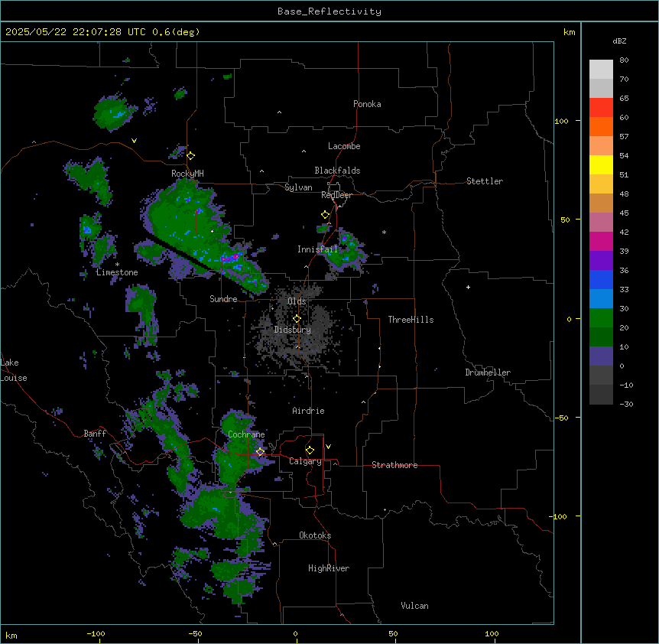
Task: Click the Strathmore town label
Action: tap(394, 465)
